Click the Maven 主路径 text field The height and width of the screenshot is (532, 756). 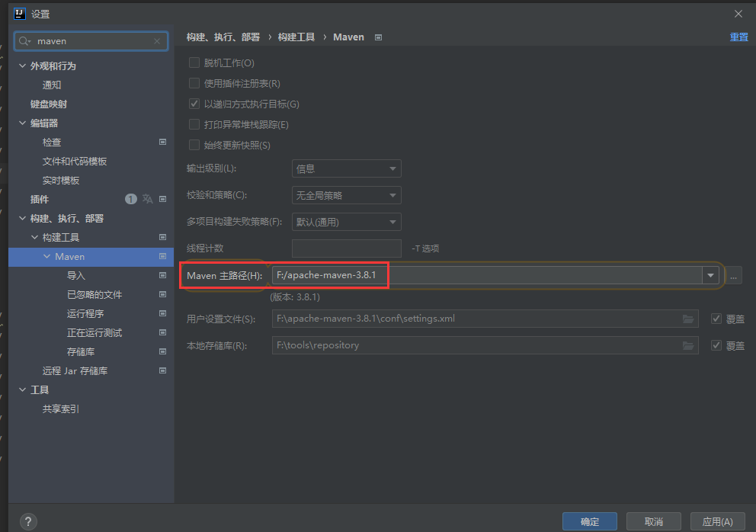pyautogui.click(x=487, y=275)
